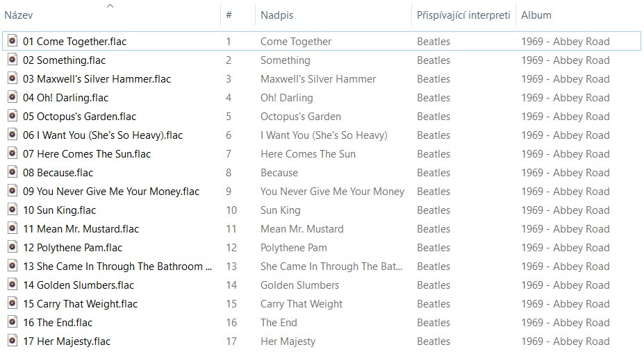Click the FLAC file icon for Come Together
The width and height of the screenshot is (644, 363).
pyautogui.click(x=12, y=41)
